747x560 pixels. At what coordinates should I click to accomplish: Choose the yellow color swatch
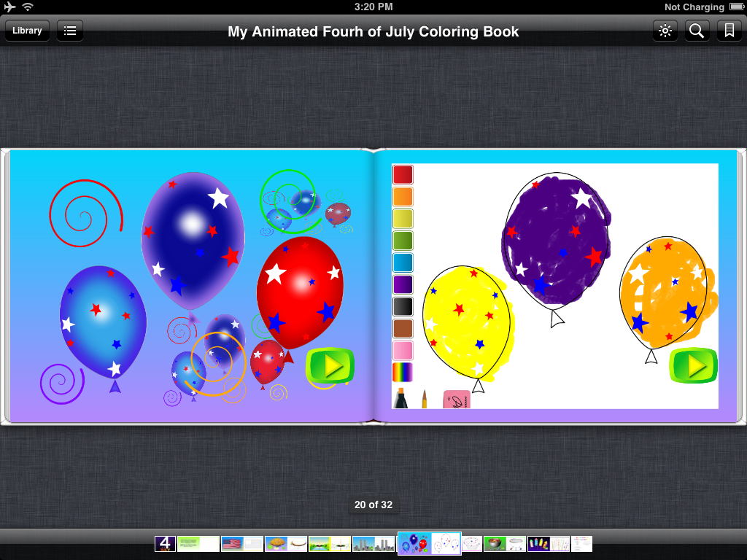click(403, 219)
